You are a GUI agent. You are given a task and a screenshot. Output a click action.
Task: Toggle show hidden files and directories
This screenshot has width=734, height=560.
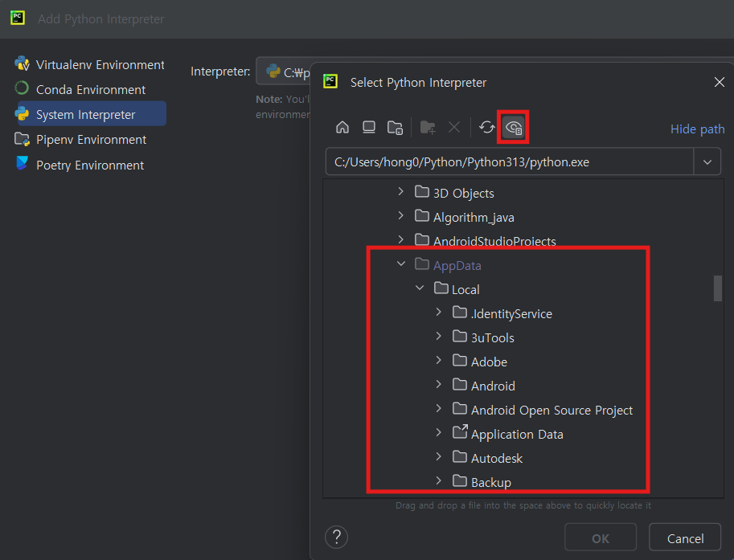point(514,127)
